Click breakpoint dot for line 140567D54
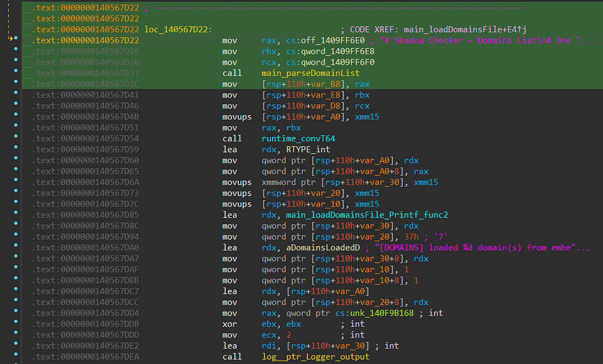 click(16, 136)
